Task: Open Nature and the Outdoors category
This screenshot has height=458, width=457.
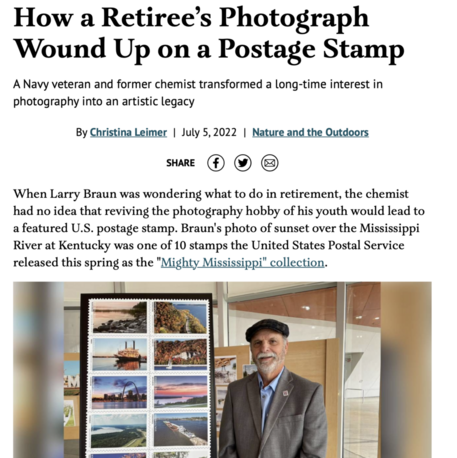Action: pos(310,132)
